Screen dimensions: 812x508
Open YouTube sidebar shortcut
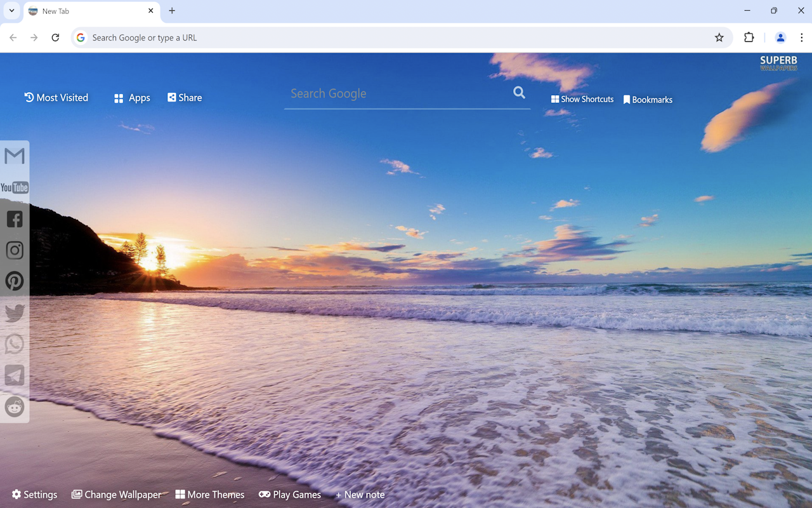[x=14, y=187]
